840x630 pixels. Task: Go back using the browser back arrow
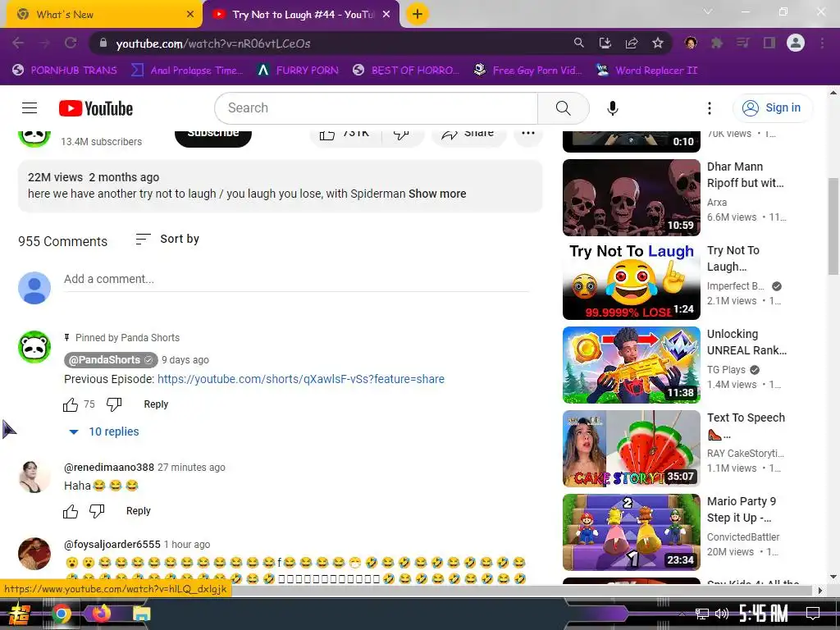18,43
